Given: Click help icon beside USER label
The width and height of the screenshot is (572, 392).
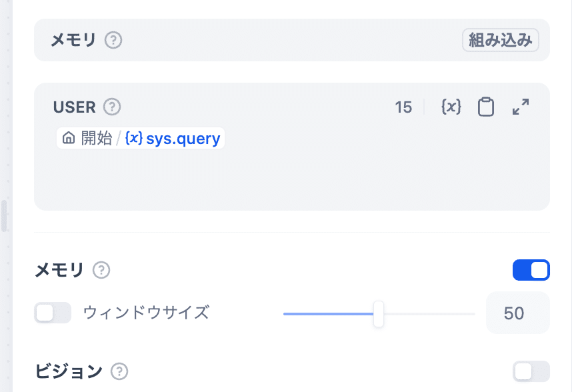Looking at the screenshot, I should pos(112,107).
